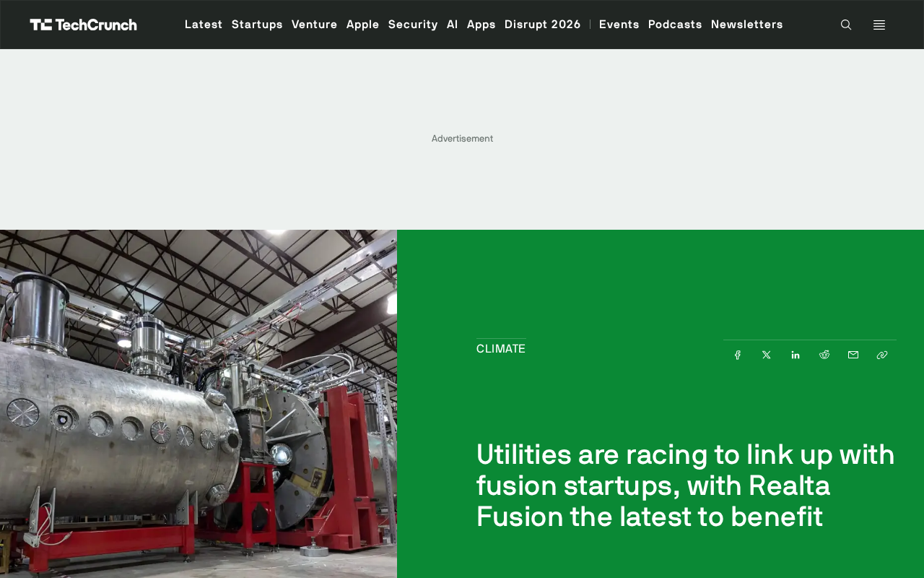Share article via email icon
The height and width of the screenshot is (578, 924).
853,355
